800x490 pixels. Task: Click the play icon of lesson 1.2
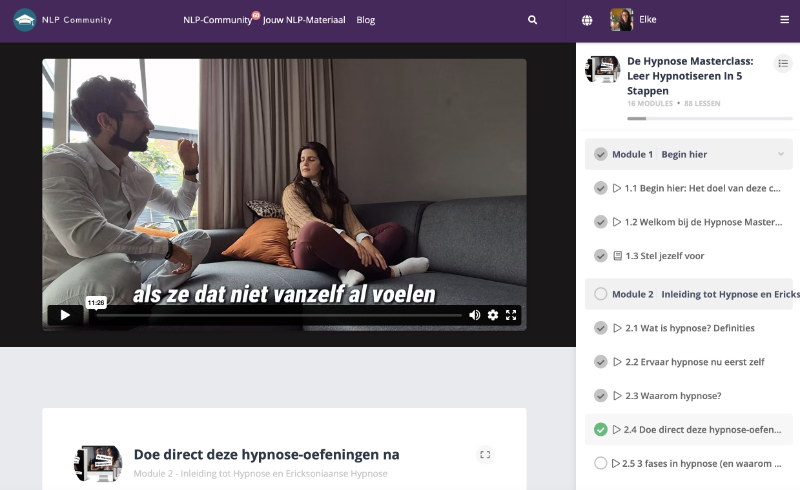(x=617, y=222)
